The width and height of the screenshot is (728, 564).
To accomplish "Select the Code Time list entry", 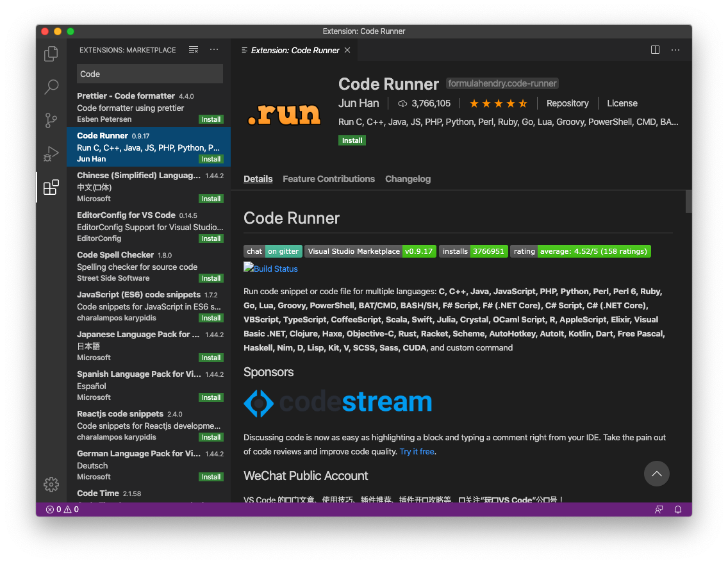I will pyautogui.click(x=149, y=494).
